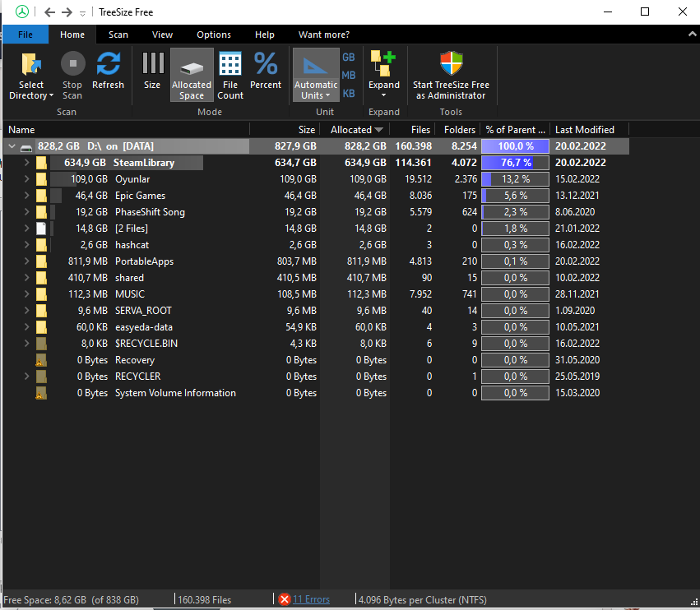The width and height of the screenshot is (700, 610).
Task: Click the SteamLibrary folder icon
Action: [41, 163]
